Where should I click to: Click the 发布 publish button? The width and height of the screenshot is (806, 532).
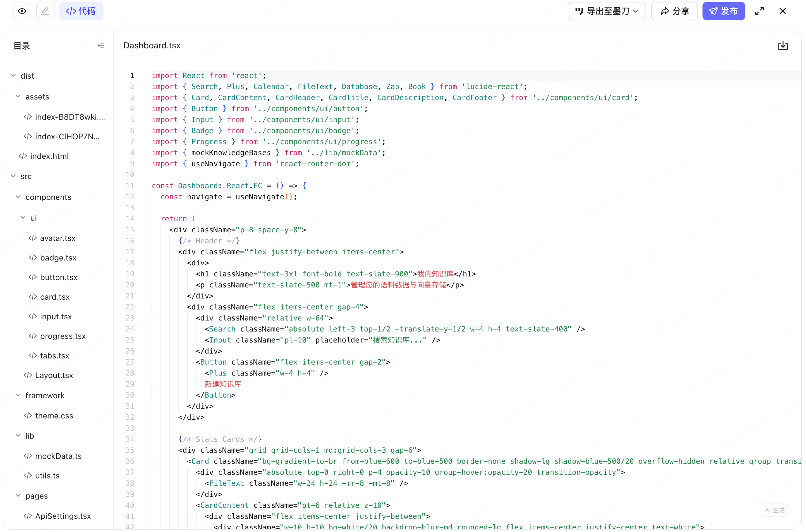(x=724, y=11)
